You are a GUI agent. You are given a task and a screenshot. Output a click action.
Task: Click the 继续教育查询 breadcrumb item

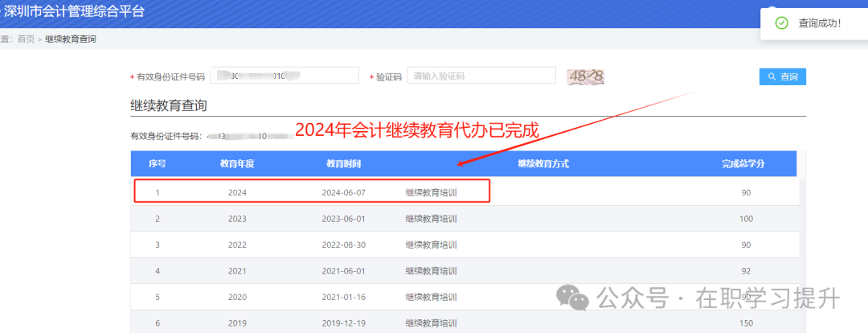click(x=71, y=39)
